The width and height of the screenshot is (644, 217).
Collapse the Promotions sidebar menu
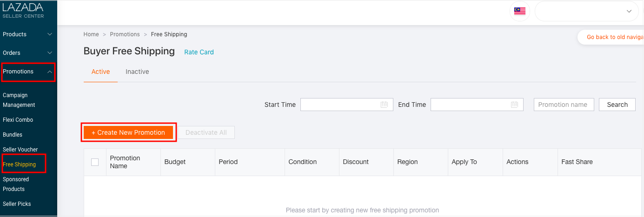point(28,72)
